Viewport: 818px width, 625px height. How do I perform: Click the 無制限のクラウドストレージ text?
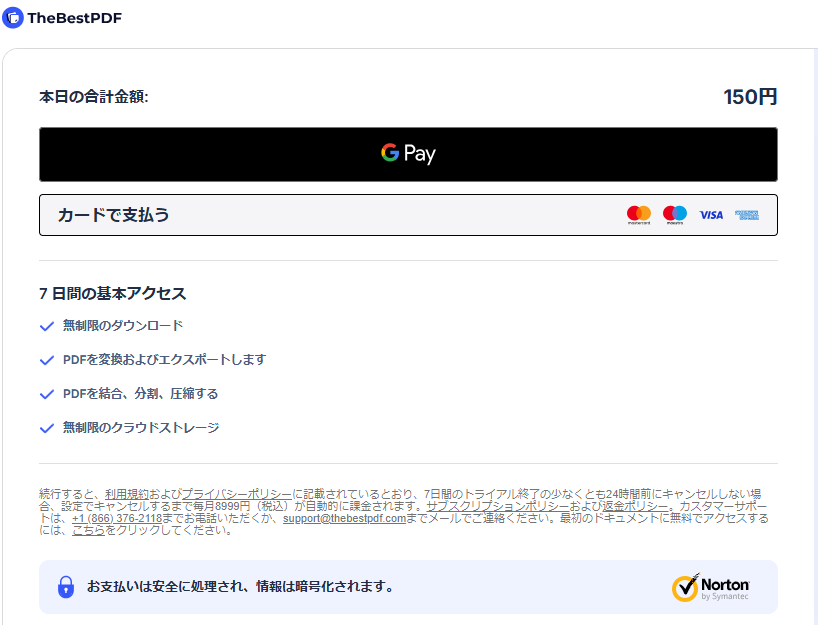(x=141, y=428)
